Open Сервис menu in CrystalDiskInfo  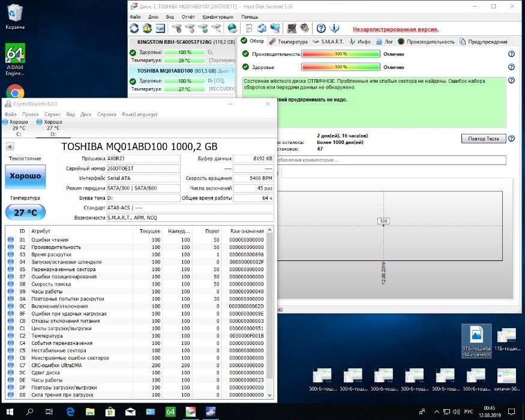[52, 114]
